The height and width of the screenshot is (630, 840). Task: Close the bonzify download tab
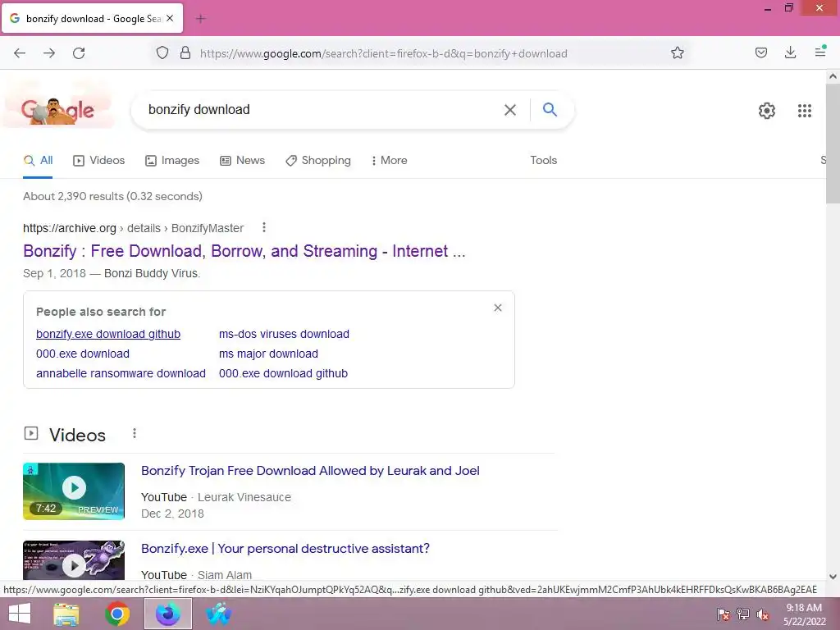click(x=170, y=18)
